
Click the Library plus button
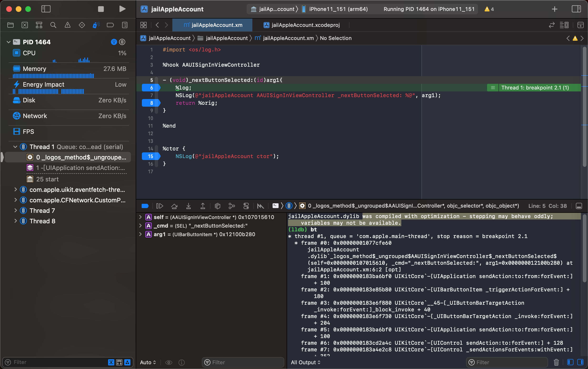point(555,9)
